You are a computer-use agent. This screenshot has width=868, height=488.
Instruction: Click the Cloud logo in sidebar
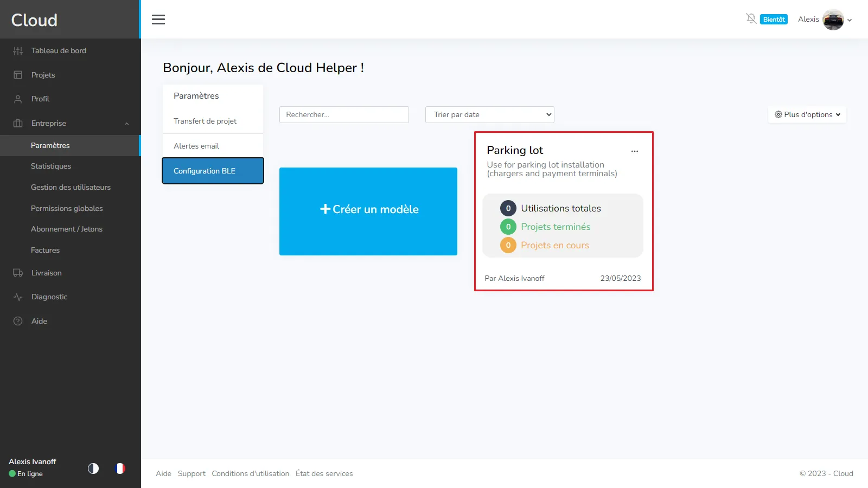34,20
